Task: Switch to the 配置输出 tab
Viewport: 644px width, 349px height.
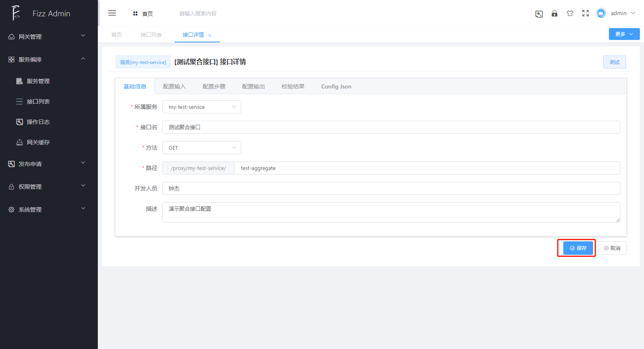Action: click(254, 86)
